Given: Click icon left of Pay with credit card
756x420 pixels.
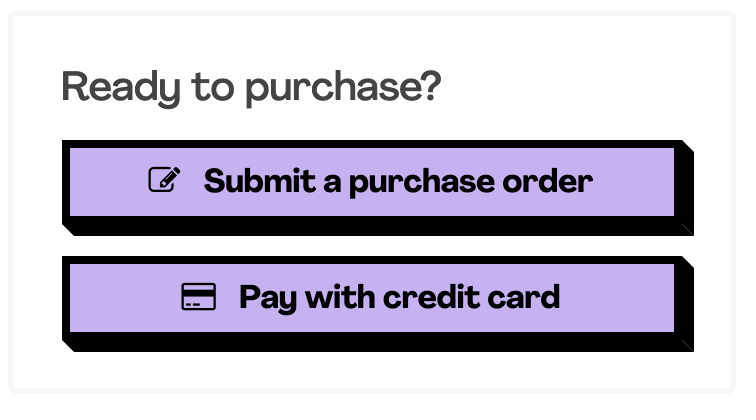Looking at the screenshot, I should tap(199, 297).
